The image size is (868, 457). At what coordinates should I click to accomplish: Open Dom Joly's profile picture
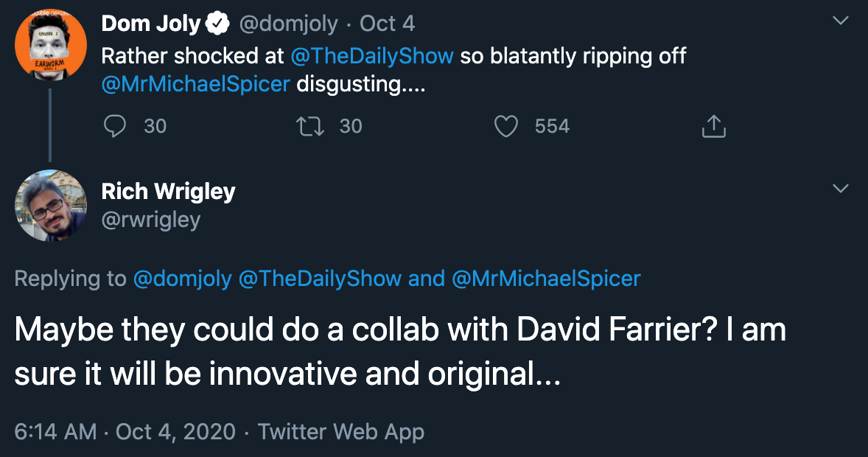(50, 46)
